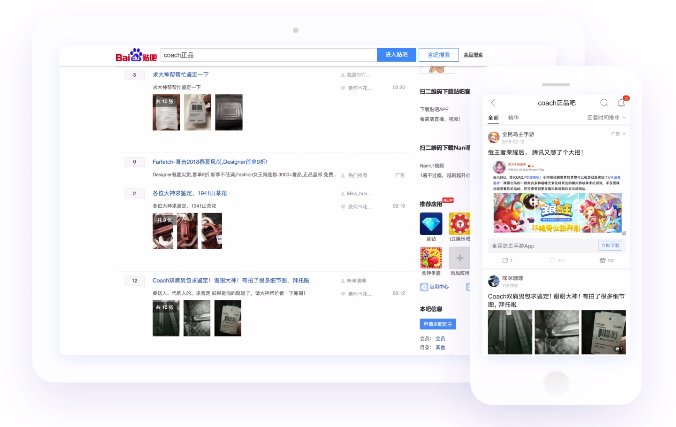676x427 pixels.
Task: Open the sort-order dropdown in phone view
Action: tap(606, 118)
